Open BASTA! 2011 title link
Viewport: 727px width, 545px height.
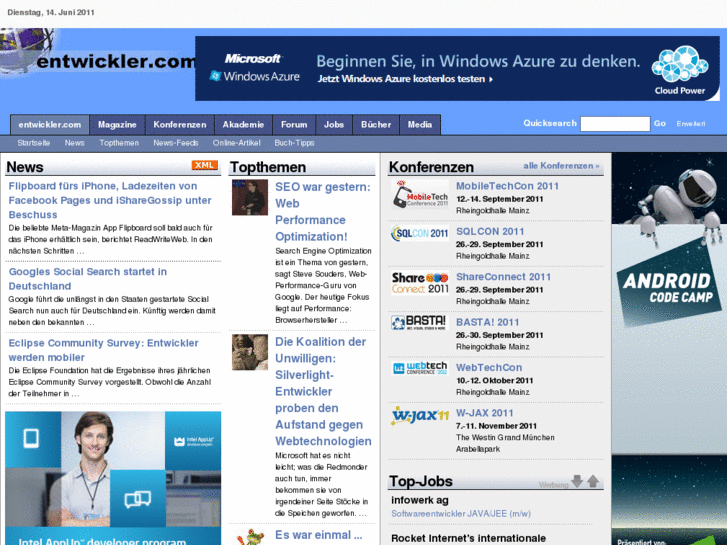pyautogui.click(x=487, y=322)
